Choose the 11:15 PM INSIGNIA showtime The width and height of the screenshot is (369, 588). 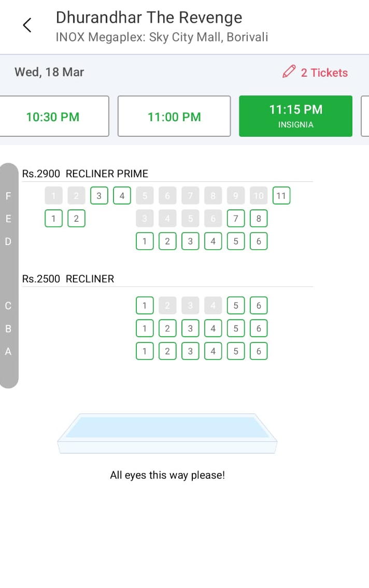[295, 116]
